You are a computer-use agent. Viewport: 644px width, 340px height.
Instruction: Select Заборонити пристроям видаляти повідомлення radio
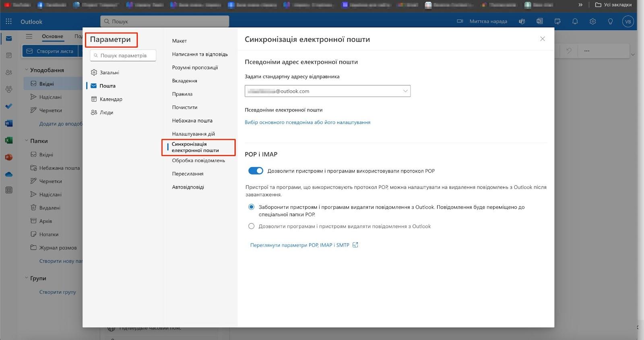point(252,207)
